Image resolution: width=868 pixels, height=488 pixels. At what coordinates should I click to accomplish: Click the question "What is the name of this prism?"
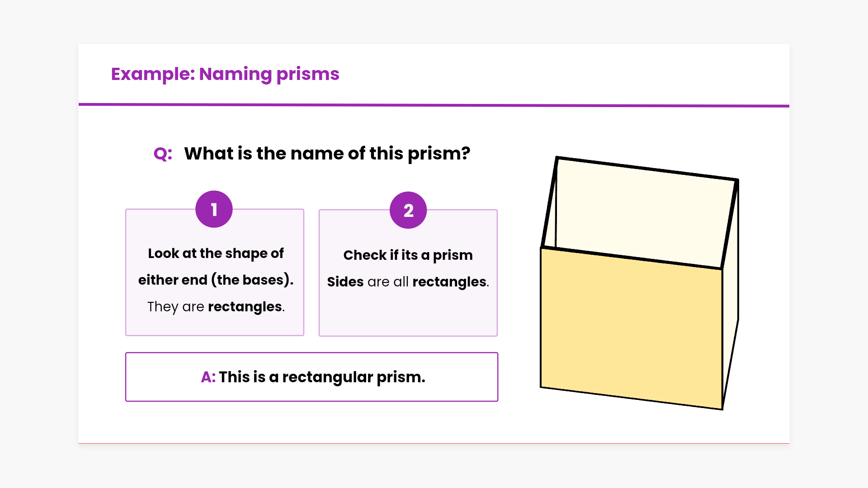coord(327,154)
